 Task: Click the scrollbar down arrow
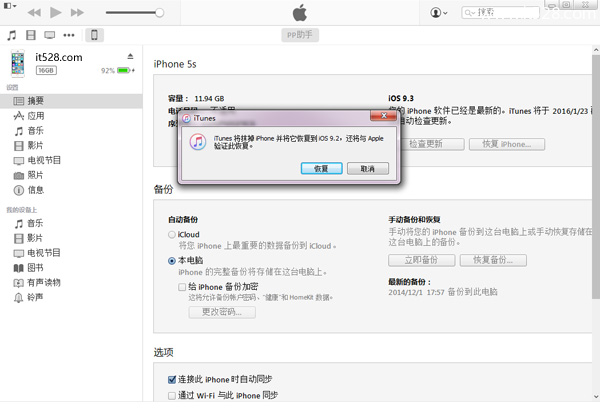(596, 397)
